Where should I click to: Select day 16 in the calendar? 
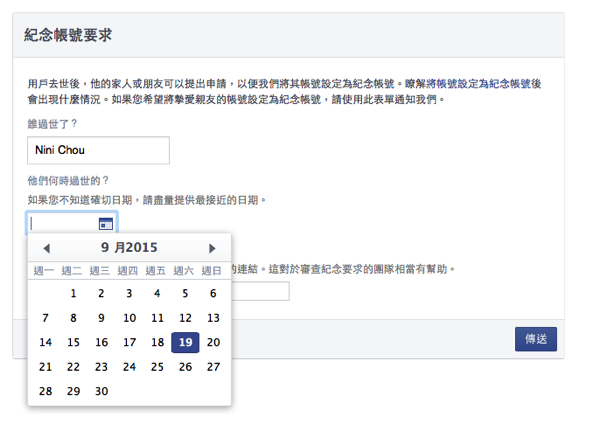[101, 342]
